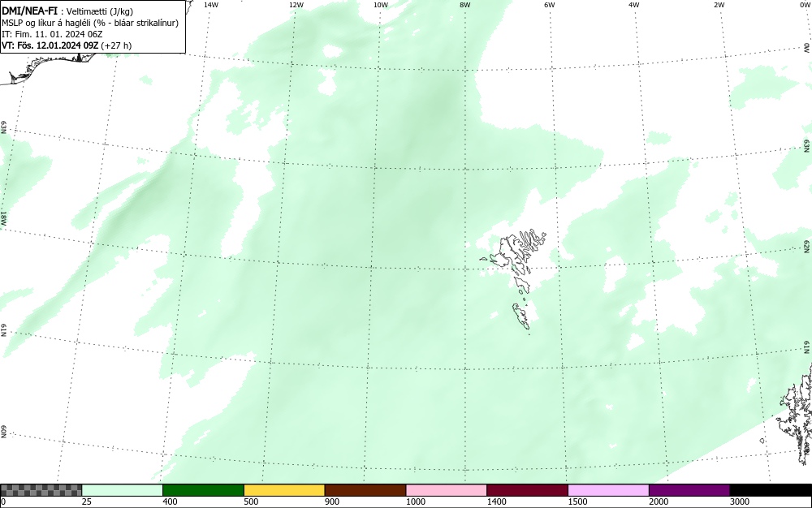Image resolution: width=812 pixels, height=508 pixels.
Task: Click the '12W' longitude label
Action: pos(296,5)
